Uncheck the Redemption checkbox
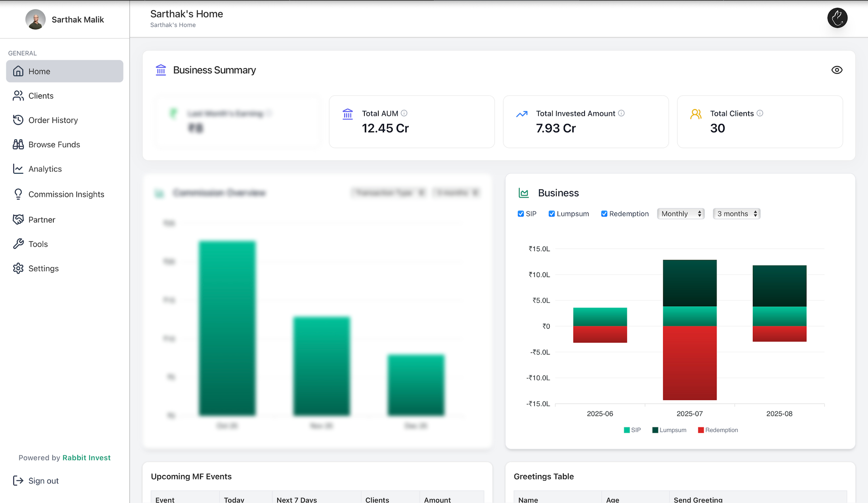The height and width of the screenshot is (503, 868). (x=604, y=214)
